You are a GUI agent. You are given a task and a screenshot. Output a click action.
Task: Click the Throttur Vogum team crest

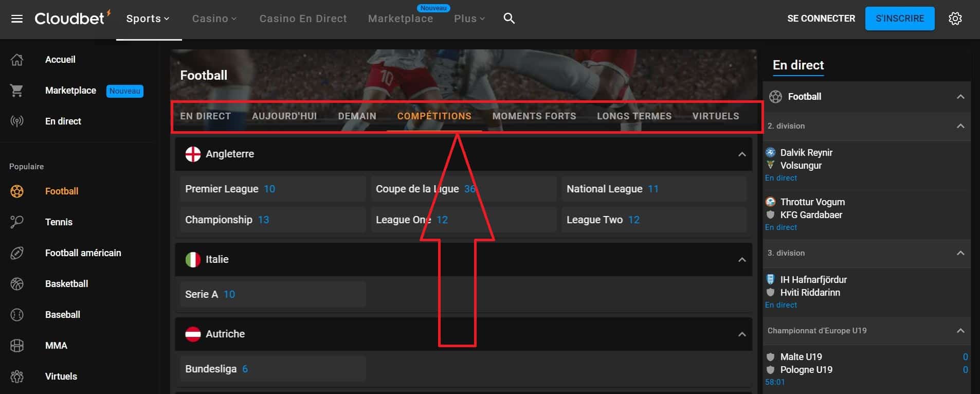pyautogui.click(x=770, y=202)
